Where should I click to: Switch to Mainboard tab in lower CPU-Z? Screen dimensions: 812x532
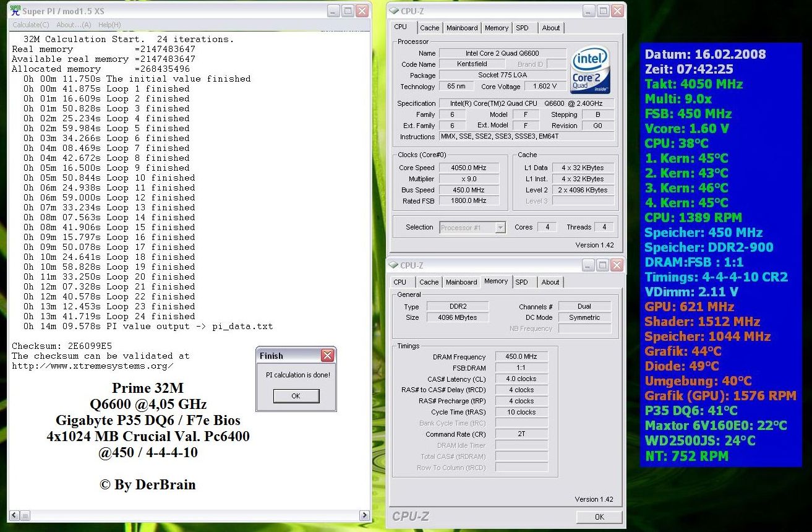pyautogui.click(x=461, y=282)
